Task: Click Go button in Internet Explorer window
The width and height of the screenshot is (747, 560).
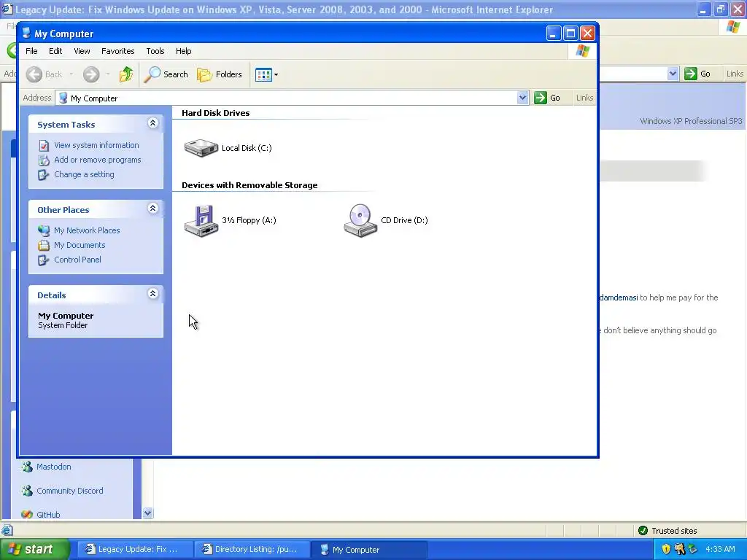Action: 698,74
